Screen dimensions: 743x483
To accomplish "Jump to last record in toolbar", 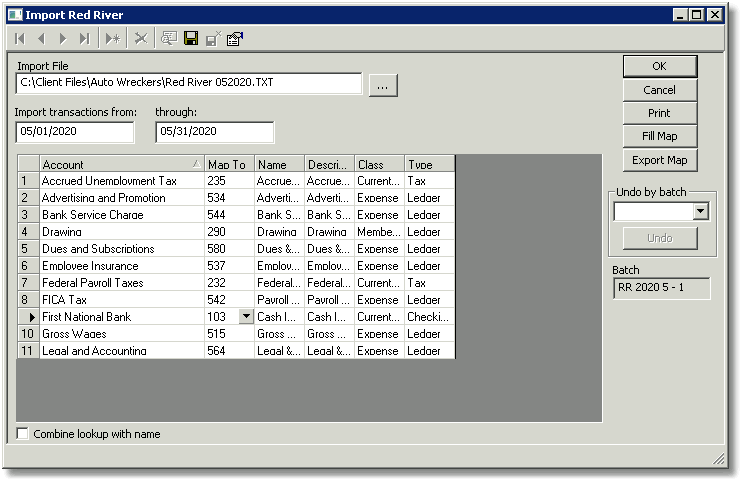I will coord(84,39).
